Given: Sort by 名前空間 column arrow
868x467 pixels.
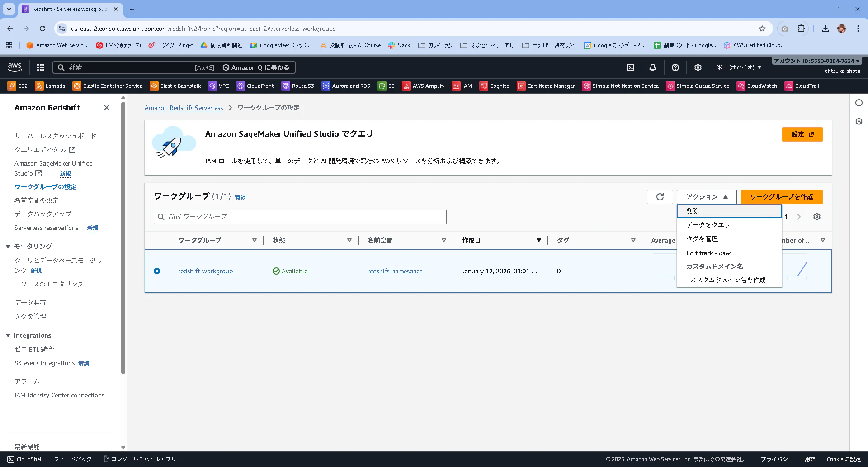Looking at the screenshot, I should pos(444,240).
